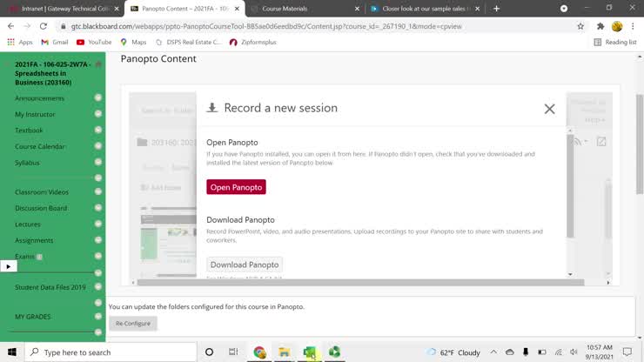Open Announcements in the course menu
644x362 pixels.
coord(39,98)
